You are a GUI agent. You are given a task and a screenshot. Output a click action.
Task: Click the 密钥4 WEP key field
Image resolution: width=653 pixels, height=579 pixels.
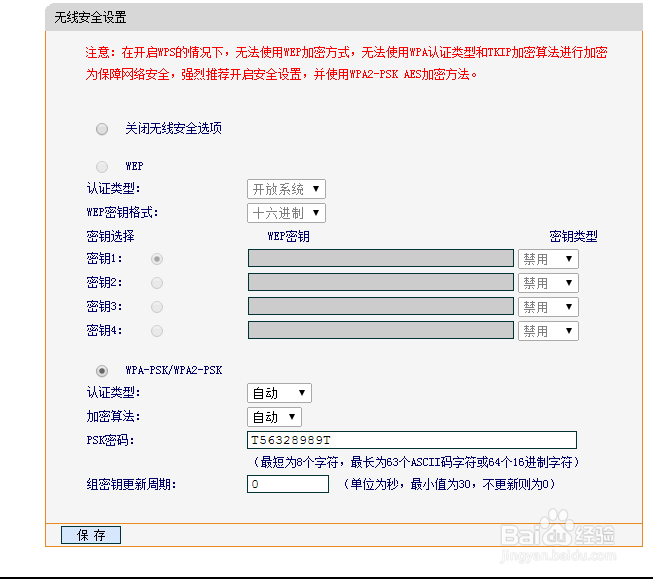click(x=381, y=330)
